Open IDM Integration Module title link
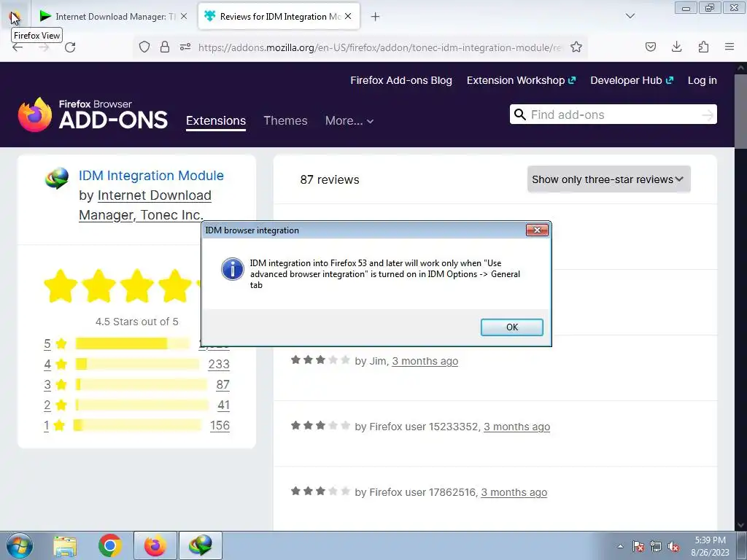 tap(151, 176)
